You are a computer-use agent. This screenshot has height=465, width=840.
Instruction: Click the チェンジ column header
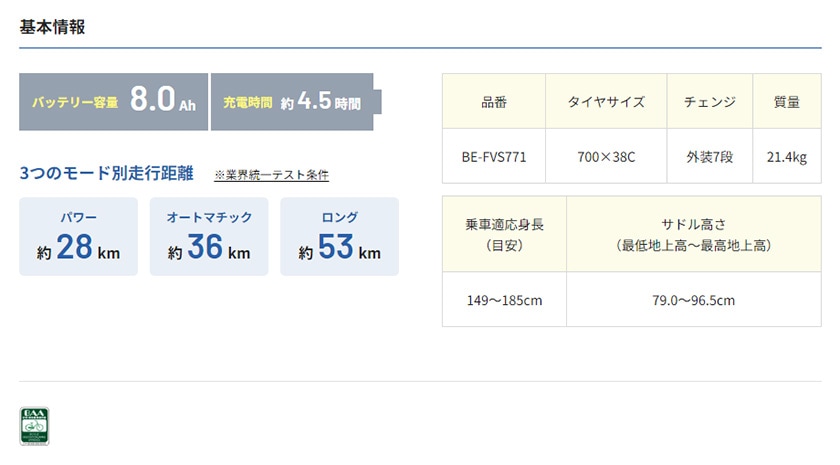pyautogui.click(x=710, y=101)
